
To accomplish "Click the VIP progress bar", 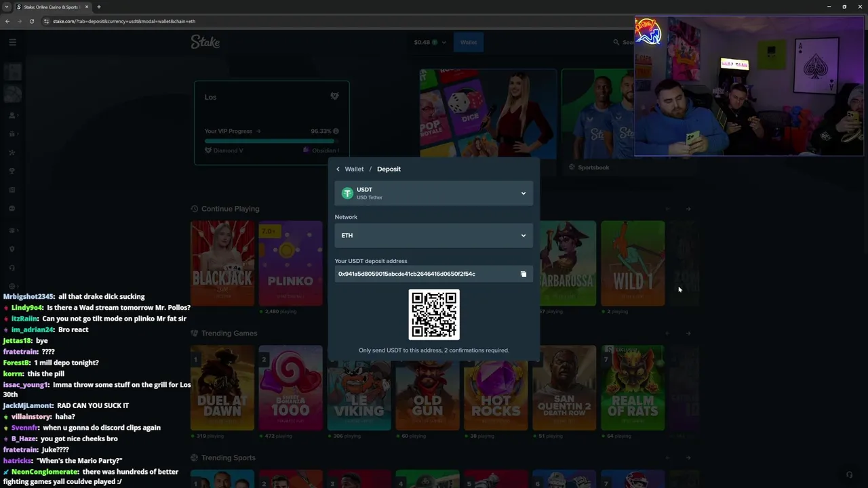I will pyautogui.click(x=271, y=141).
